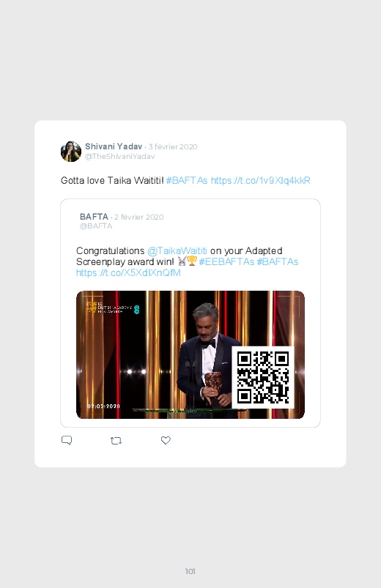Open the Shivani Yadav display name
Image resolution: width=381 pixels, height=588 pixels.
114,146
